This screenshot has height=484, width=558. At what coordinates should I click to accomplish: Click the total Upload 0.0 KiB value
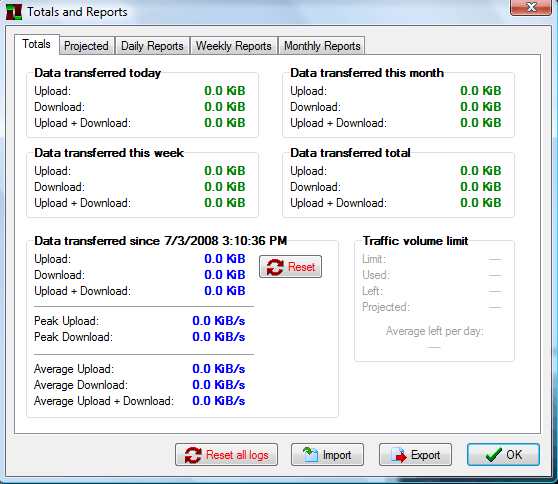(x=480, y=171)
